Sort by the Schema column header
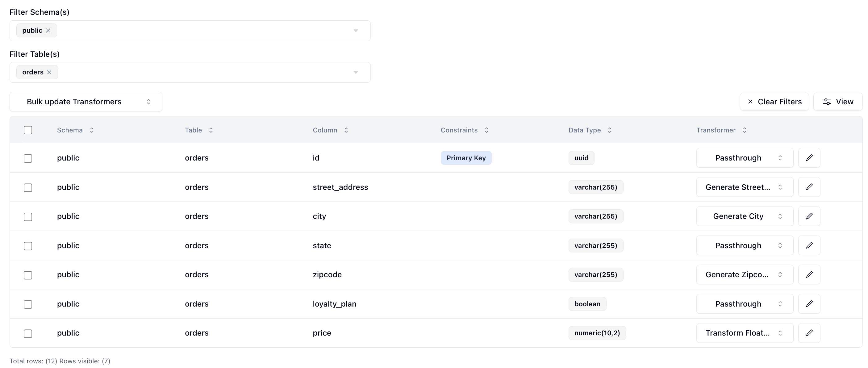Viewport: 868px width, 368px height. tap(76, 130)
